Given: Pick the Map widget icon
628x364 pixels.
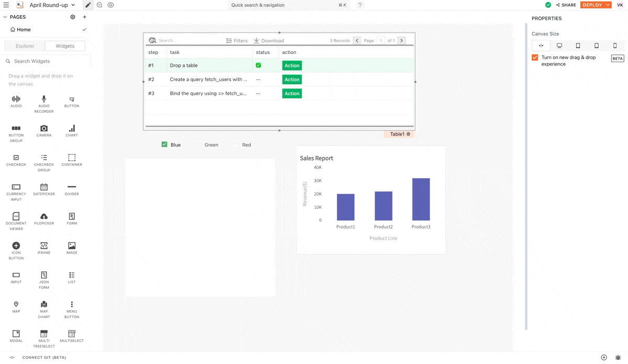Looking at the screenshot, I should (16, 304).
